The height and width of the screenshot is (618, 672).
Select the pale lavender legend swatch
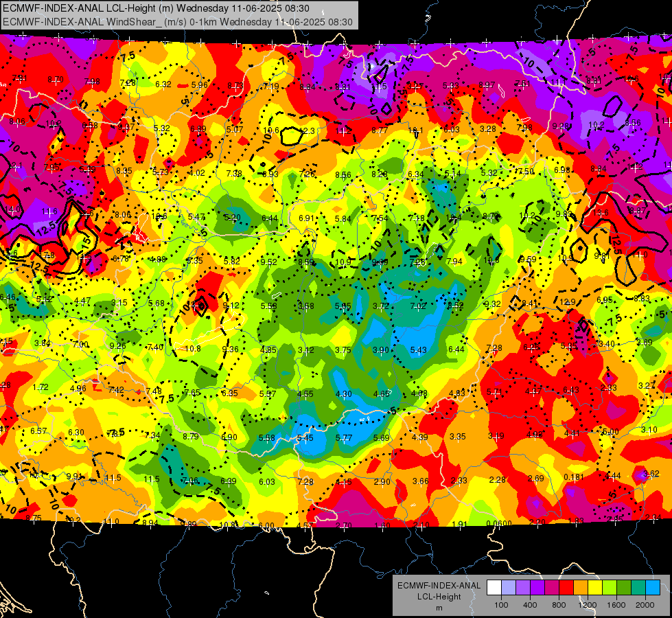coord(508,588)
